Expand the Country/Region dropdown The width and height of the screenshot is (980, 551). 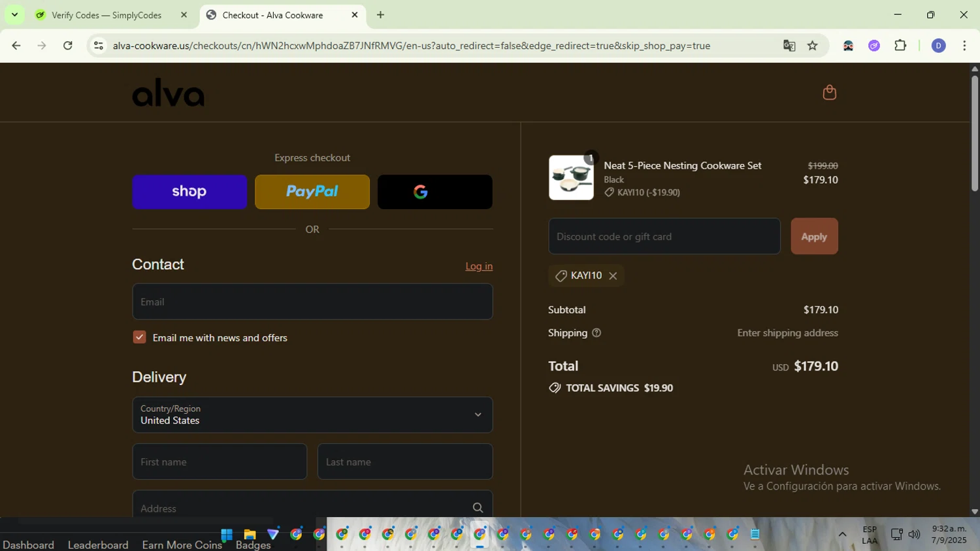312,414
